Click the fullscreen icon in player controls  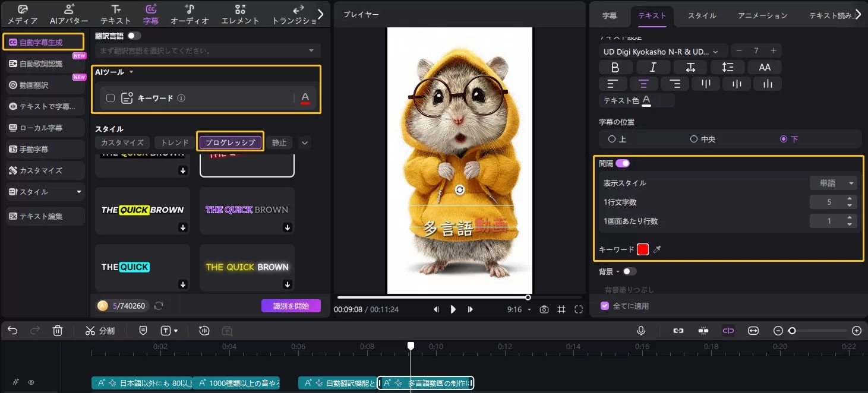pyautogui.click(x=579, y=309)
